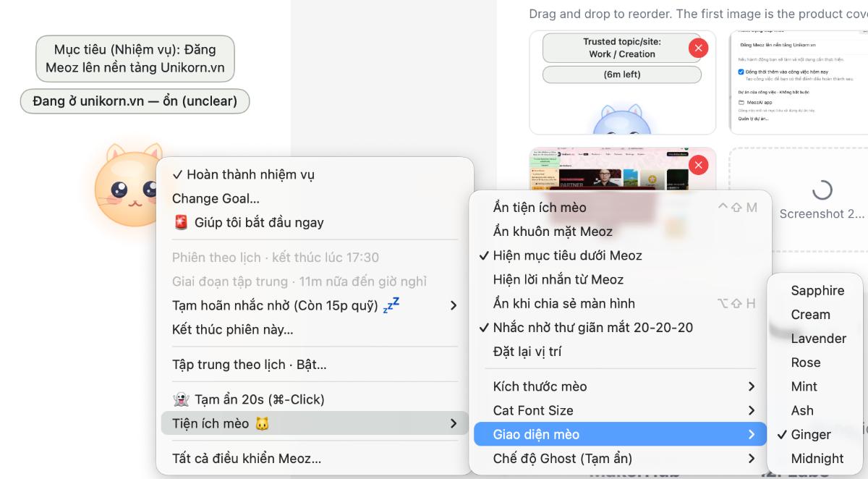This screenshot has width=868, height=479.
Task: Choose the Lavender theme
Action: [x=815, y=339]
